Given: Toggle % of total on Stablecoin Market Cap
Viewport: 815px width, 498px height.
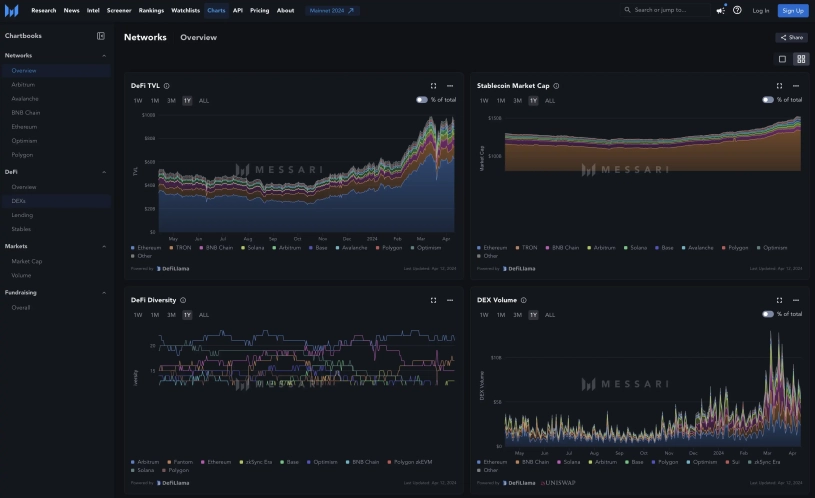Looking at the screenshot, I should pyautogui.click(x=768, y=100).
